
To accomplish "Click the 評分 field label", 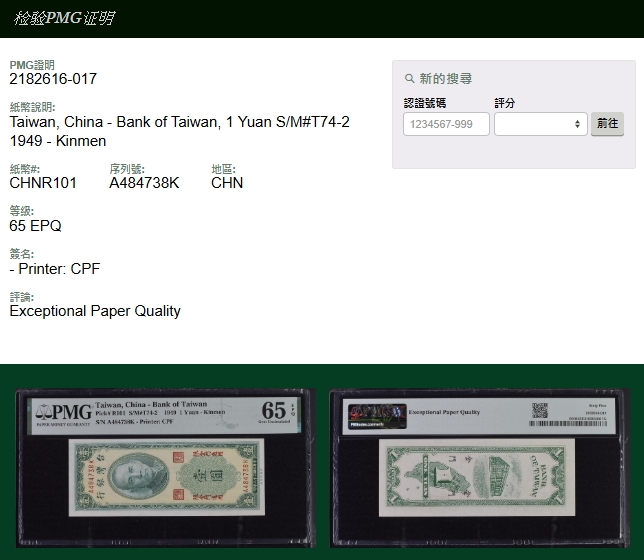I will point(504,103).
